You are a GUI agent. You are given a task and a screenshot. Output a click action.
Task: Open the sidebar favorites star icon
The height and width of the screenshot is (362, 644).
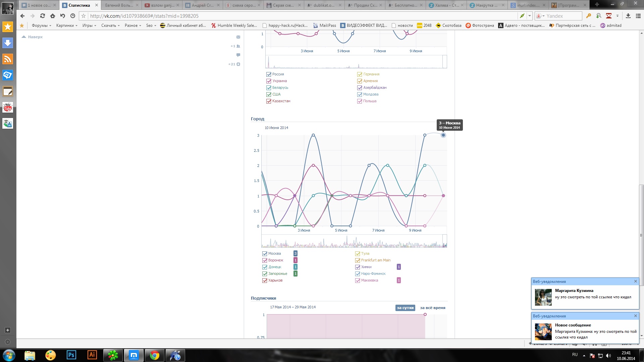pyautogui.click(x=8, y=27)
